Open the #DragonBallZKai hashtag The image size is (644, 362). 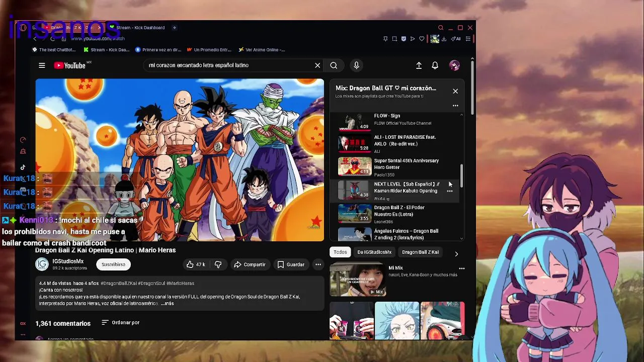119,283
